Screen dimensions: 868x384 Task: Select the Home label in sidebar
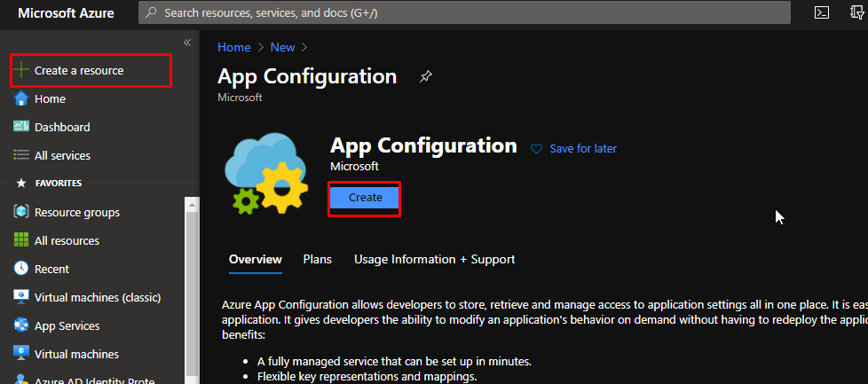tap(50, 98)
